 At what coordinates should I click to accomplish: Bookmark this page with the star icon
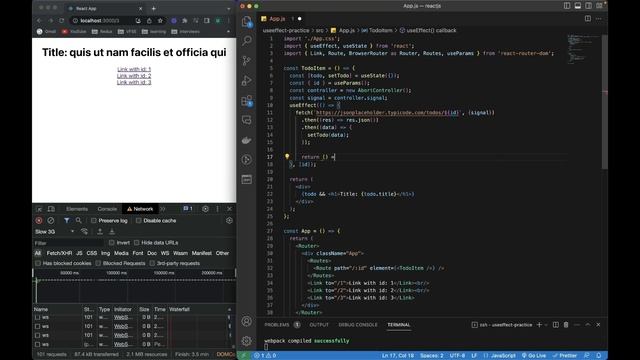pos(160,20)
